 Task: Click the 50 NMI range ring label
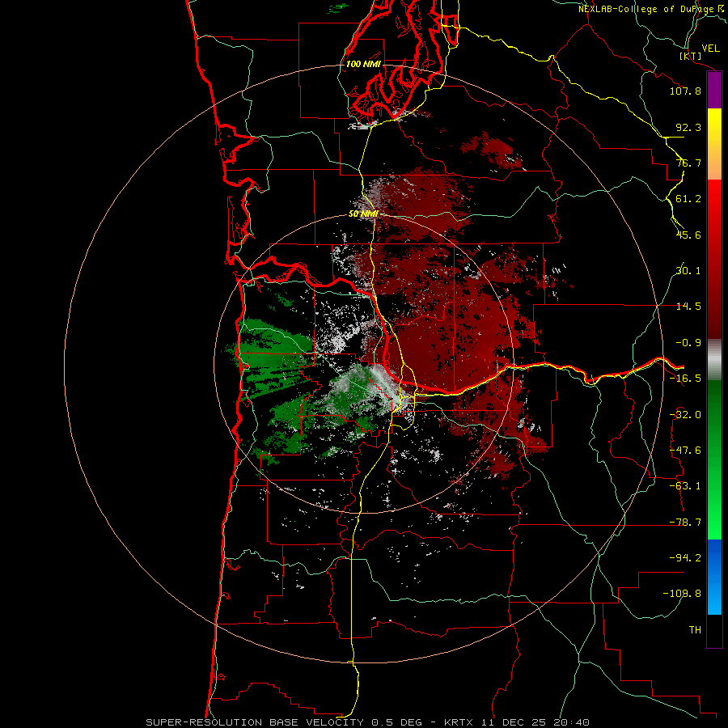tap(363, 214)
